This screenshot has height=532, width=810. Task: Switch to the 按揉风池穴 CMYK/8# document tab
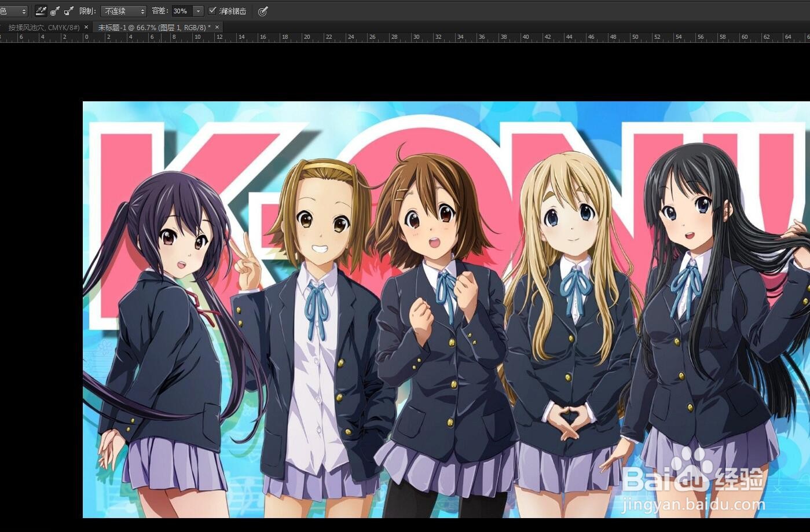pos(43,27)
